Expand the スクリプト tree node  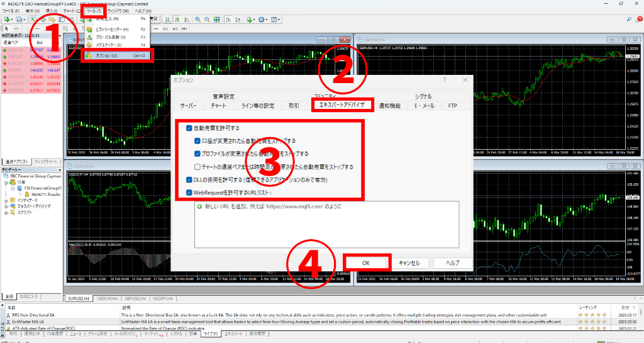[x=6, y=213]
